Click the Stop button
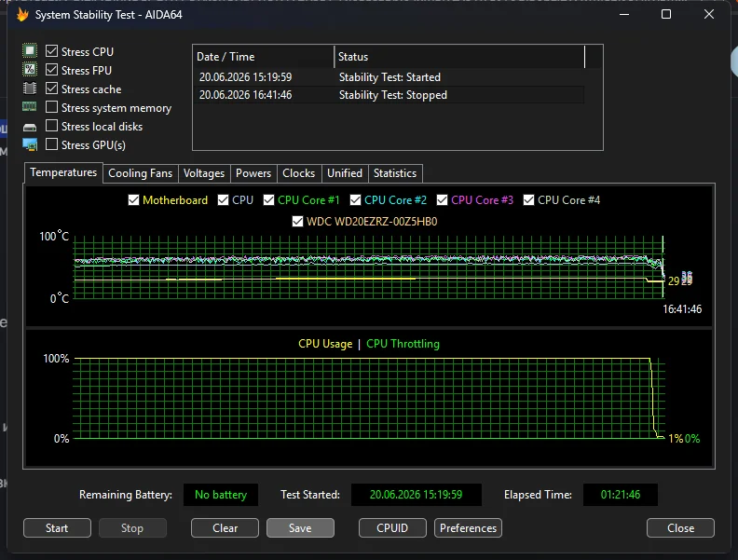The width and height of the screenshot is (738, 560). coord(132,528)
